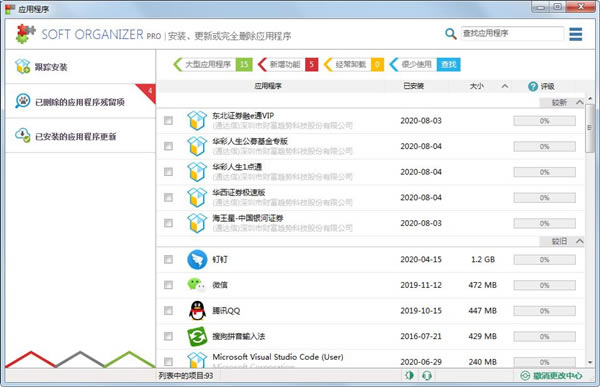The image size is (600, 387).
Task: Click the 钉钉 app icon
Action: coord(197,260)
